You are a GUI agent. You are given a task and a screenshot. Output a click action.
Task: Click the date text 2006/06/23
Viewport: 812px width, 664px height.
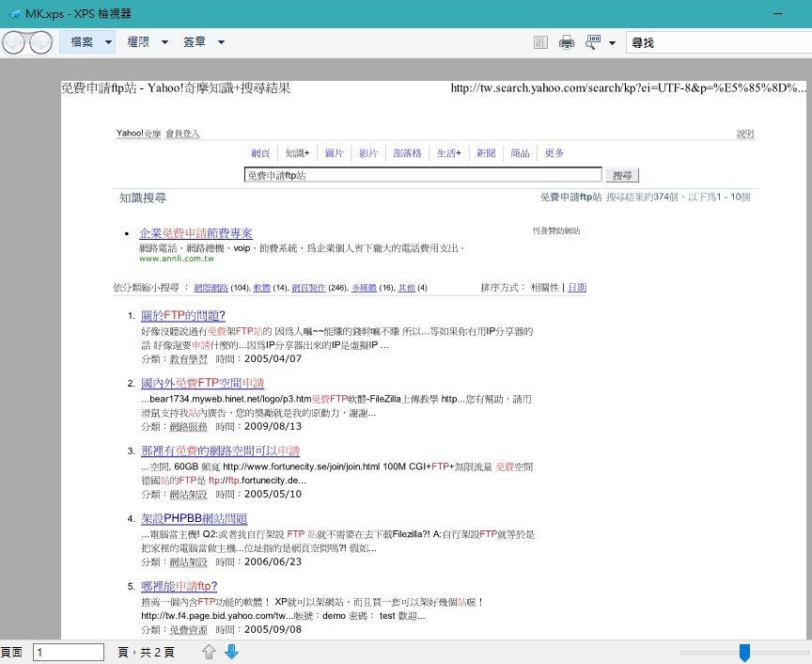(x=273, y=561)
